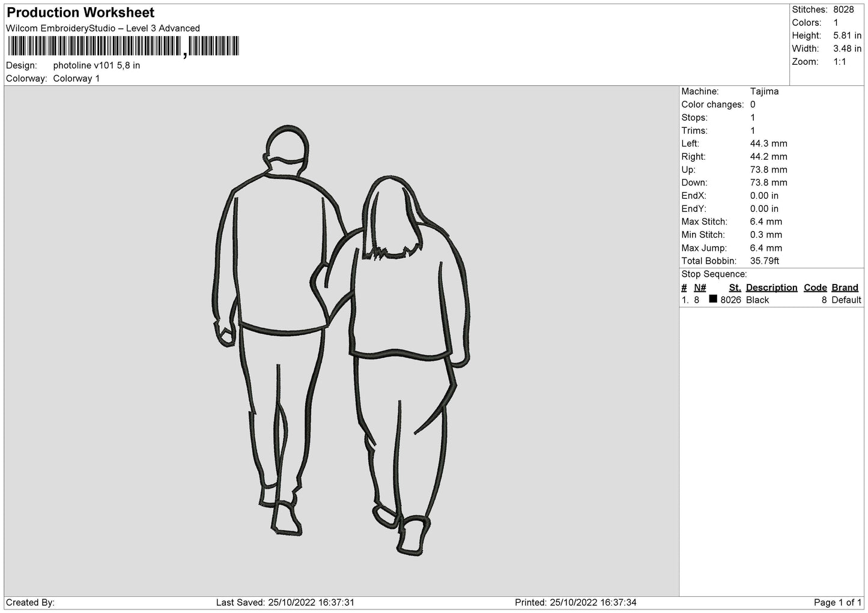This screenshot has height=613, width=868.
Task: Select the Last Saved timestamp 16:37:31
Action: tap(336, 602)
